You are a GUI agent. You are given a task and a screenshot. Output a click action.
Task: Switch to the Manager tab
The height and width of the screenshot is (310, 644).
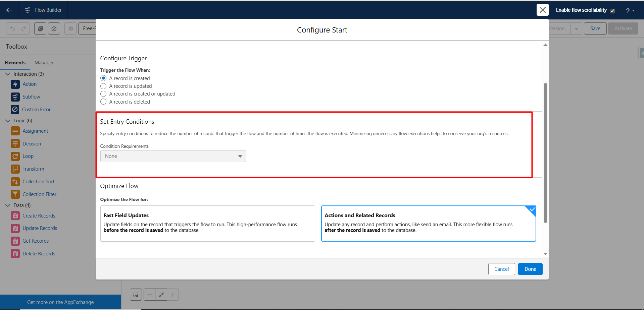point(44,63)
